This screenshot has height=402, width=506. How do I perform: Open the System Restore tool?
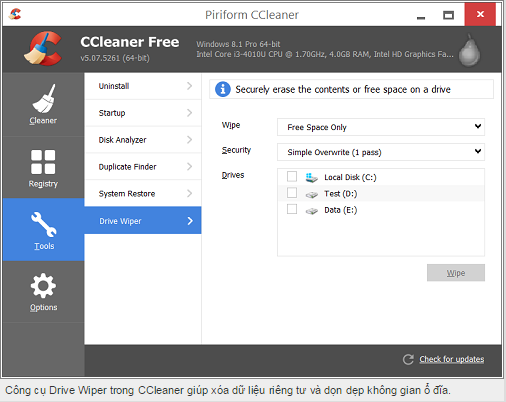143,194
